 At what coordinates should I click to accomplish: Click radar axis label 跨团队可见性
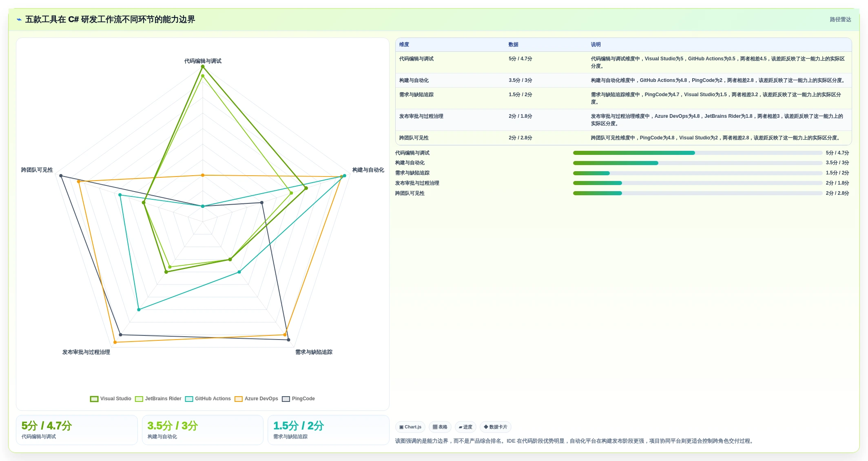click(x=37, y=170)
